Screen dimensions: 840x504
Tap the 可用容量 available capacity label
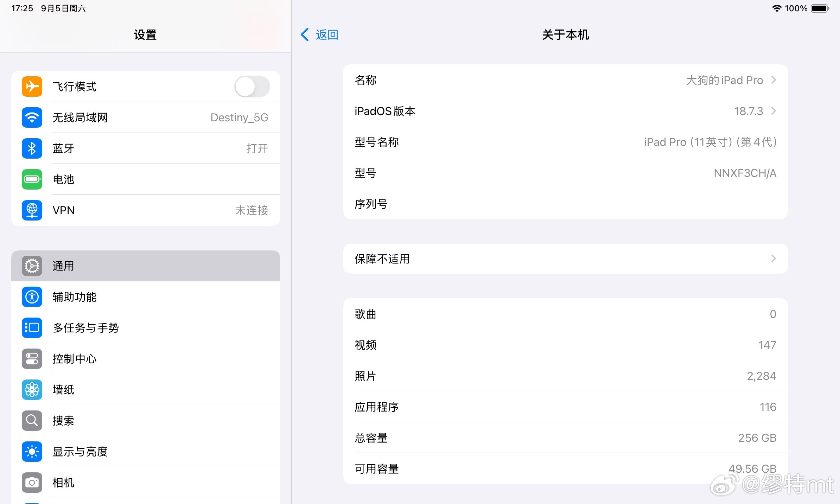tap(377, 469)
